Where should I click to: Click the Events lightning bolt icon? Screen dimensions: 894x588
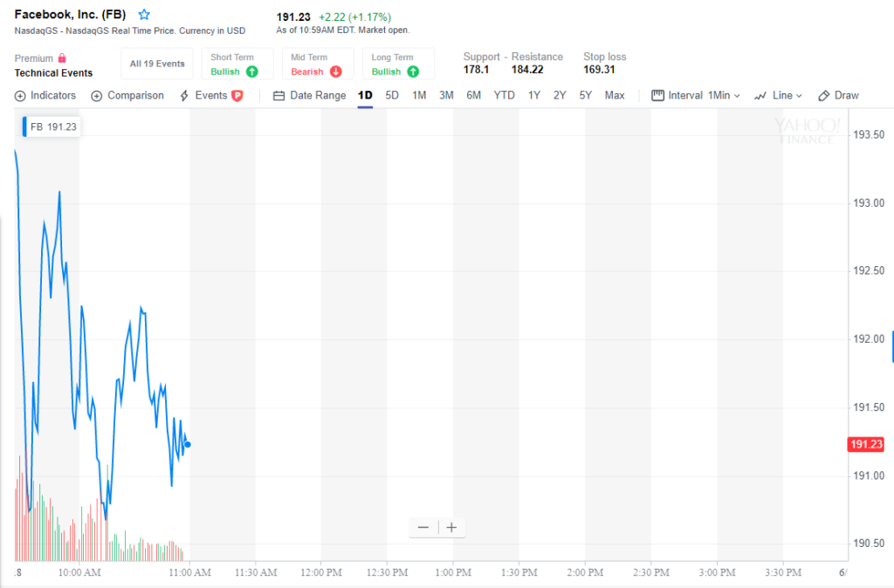(184, 96)
